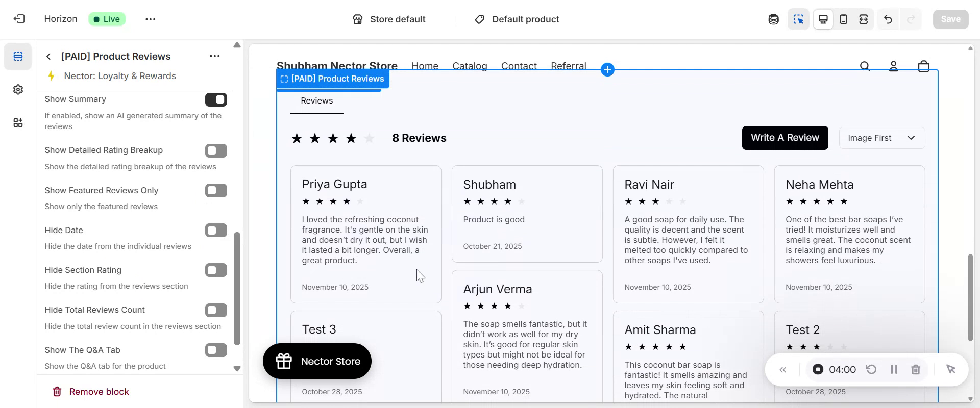Collapse the recorder toolbar with double chevron

tap(783, 370)
